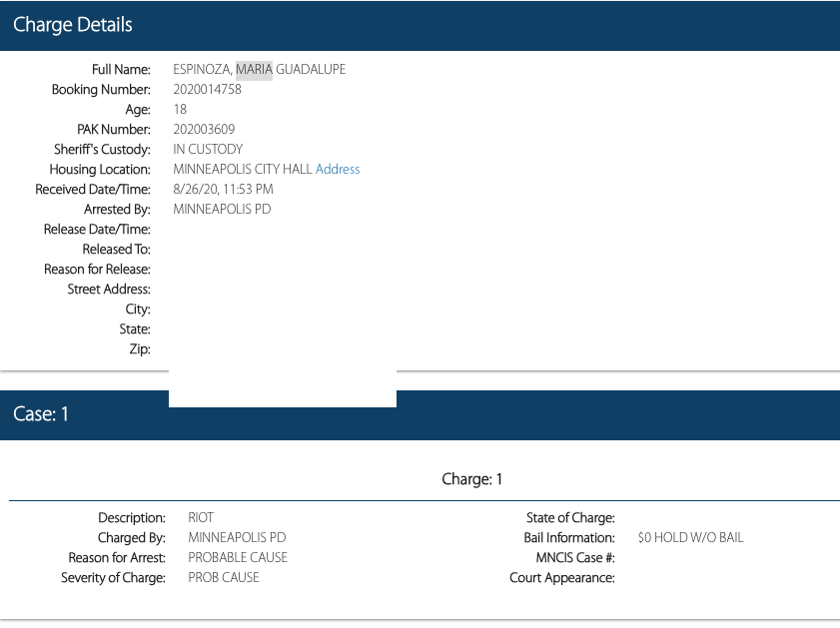Click PROB CAUSE severity of charge value
The image size is (840, 628).
(x=224, y=578)
